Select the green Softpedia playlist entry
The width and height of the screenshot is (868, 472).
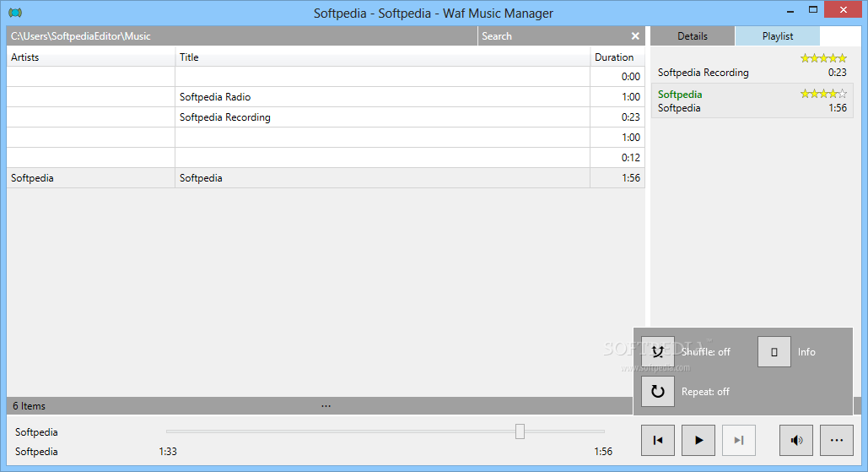(752, 100)
